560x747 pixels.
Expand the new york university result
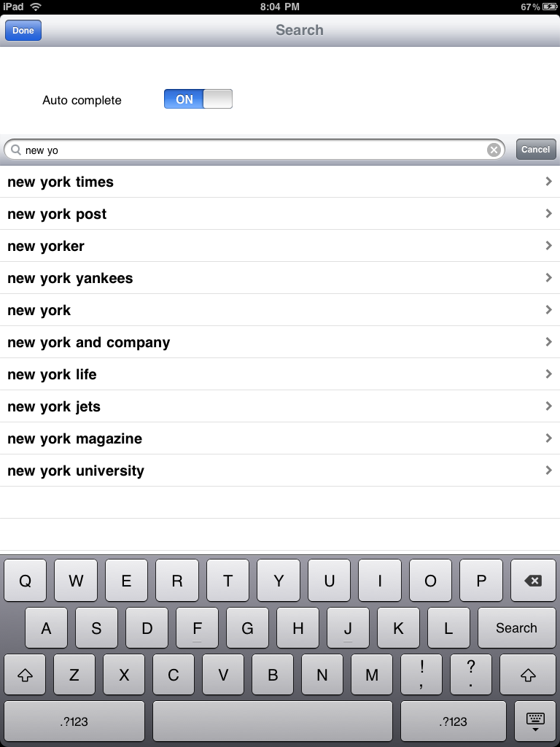549,470
